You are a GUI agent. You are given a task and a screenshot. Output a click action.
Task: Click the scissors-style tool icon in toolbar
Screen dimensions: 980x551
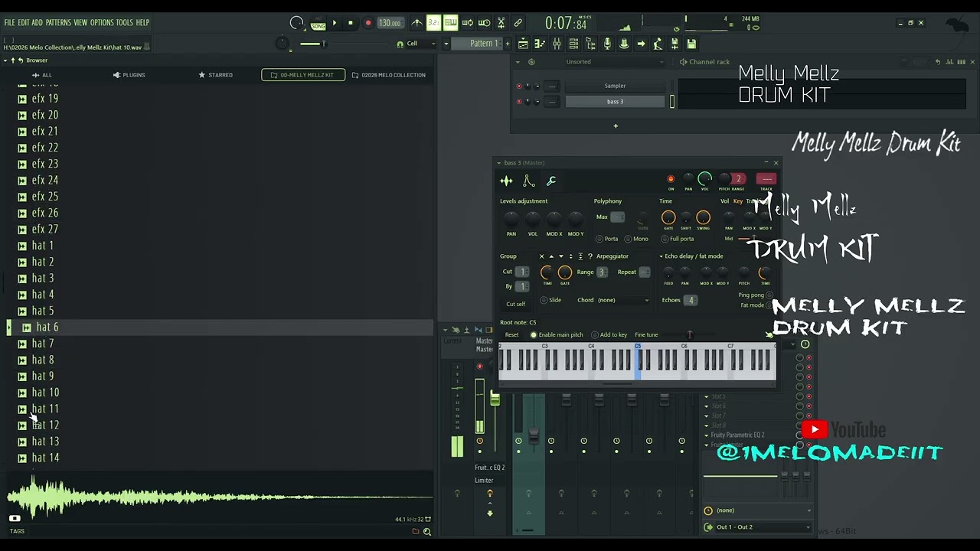coord(501,23)
